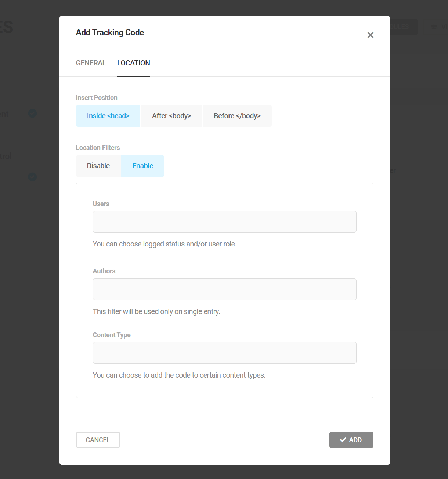Click the Insert Position label
Screen dimensions: 448x479
(97, 98)
